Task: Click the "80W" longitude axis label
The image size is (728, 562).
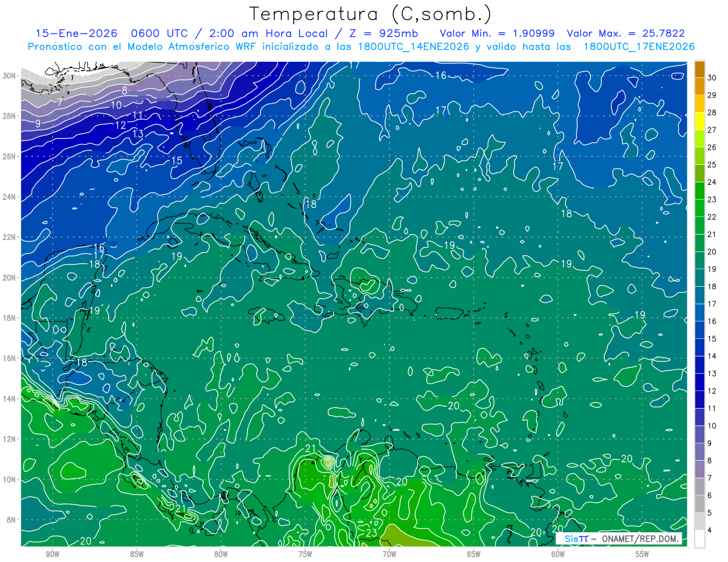Action: coord(221,554)
